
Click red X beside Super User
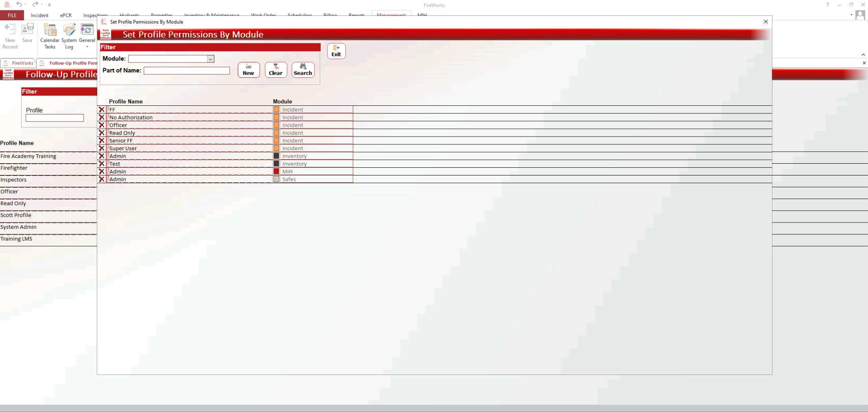[x=102, y=148]
